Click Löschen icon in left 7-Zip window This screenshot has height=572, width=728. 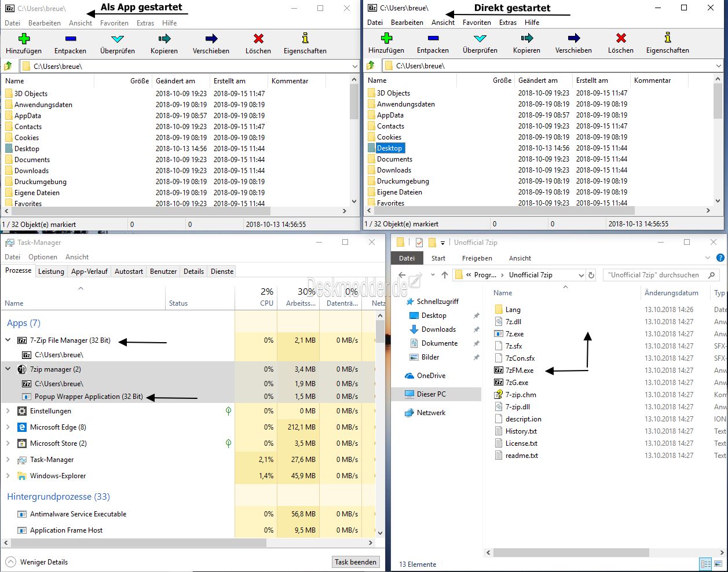point(258,39)
